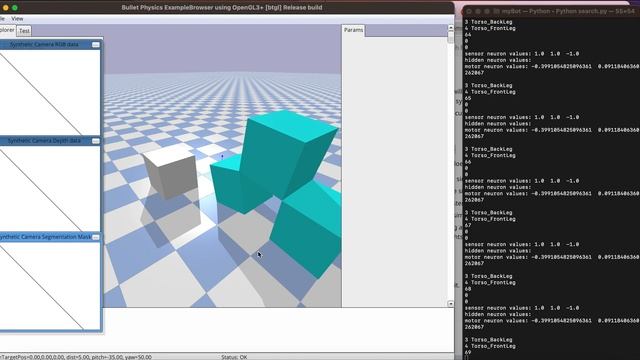
Task: Click the terminal line reading 68
Action: click(468, 289)
